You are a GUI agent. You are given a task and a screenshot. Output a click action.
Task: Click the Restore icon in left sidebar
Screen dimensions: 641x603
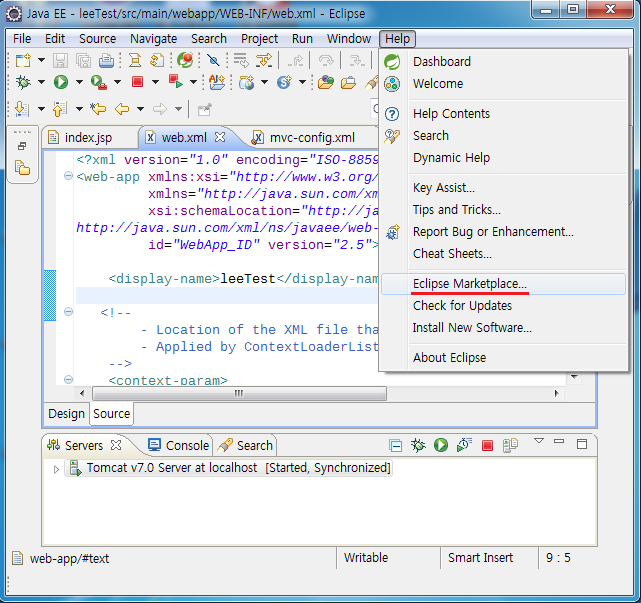22,146
